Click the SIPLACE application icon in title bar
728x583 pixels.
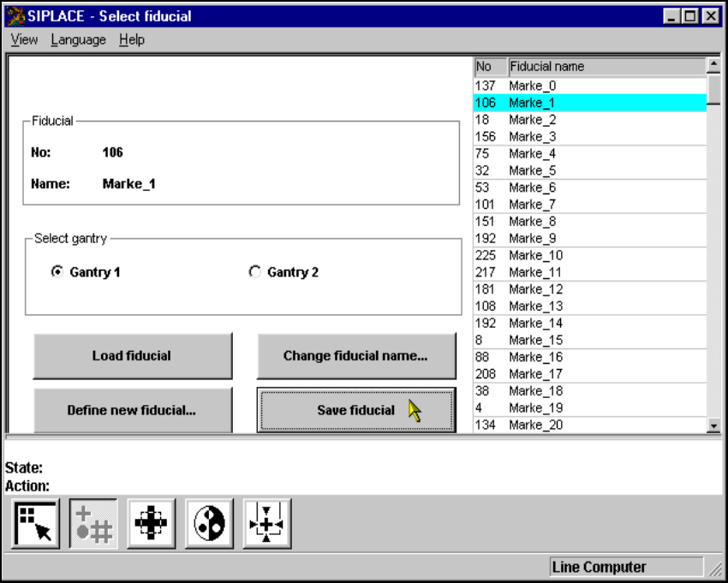[15, 16]
